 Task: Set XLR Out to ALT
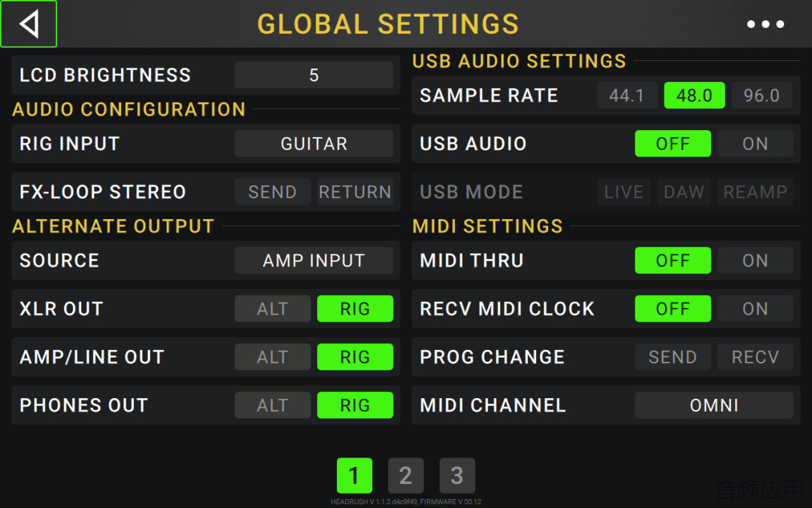[272, 309]
